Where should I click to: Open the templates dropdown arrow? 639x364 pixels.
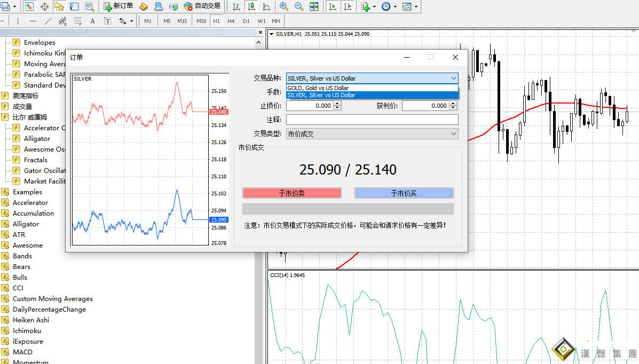[416, 7]
